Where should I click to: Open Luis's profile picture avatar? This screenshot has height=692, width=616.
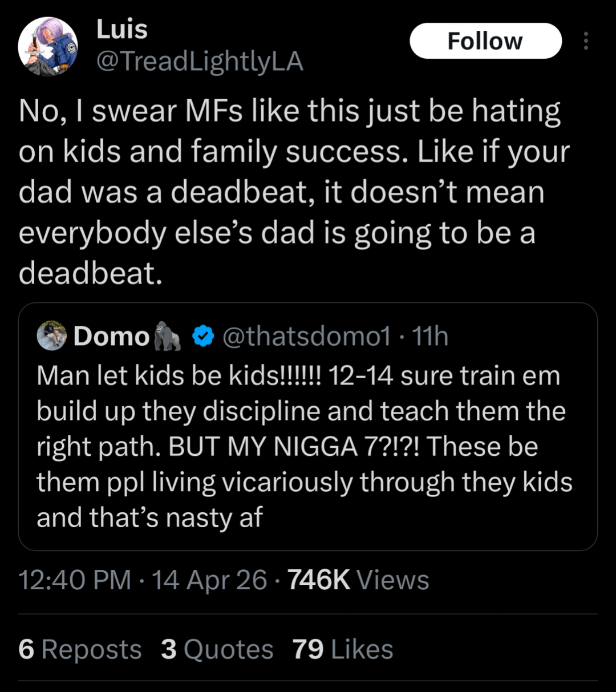coord(48,46)
